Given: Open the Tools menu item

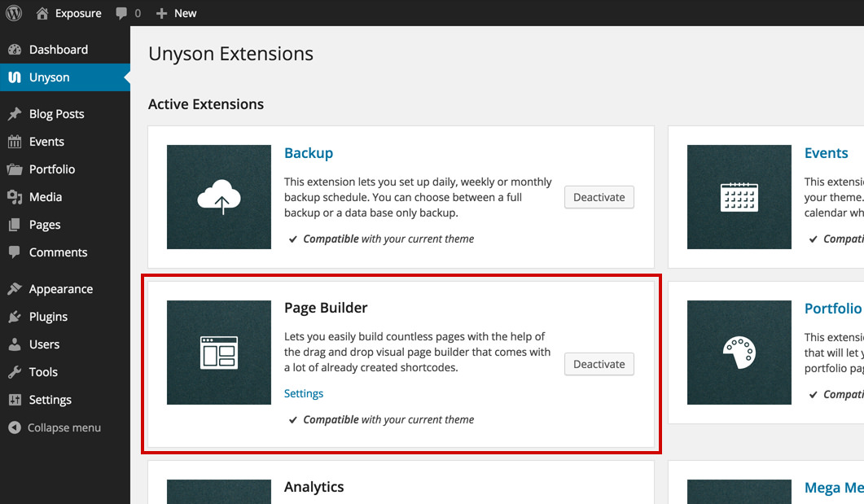Looking at the screenshot, I should click(65, 372).
